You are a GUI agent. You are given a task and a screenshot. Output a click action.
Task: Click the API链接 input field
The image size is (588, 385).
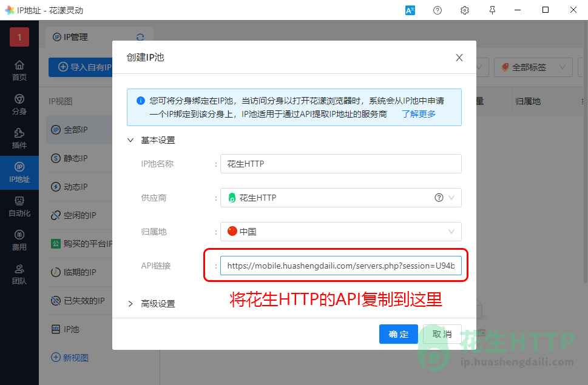[x=341, y=266]
